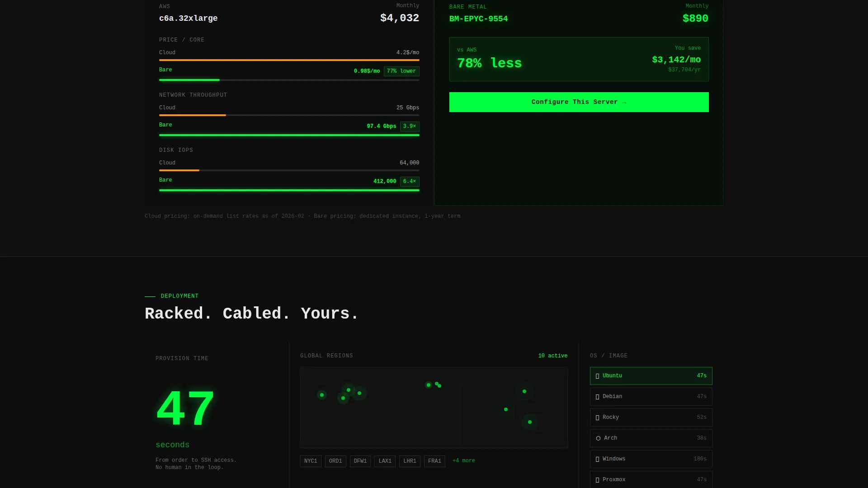Click the 412,000 IOPS value
868x488 pixels.
385,182
